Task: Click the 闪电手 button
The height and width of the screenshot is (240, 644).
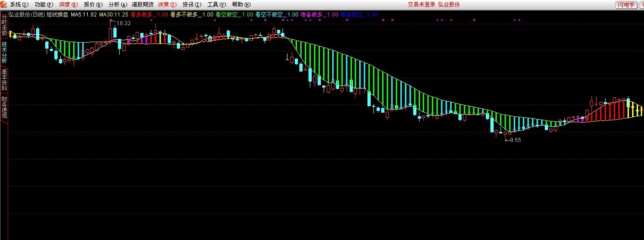Action: click(626, 5)
